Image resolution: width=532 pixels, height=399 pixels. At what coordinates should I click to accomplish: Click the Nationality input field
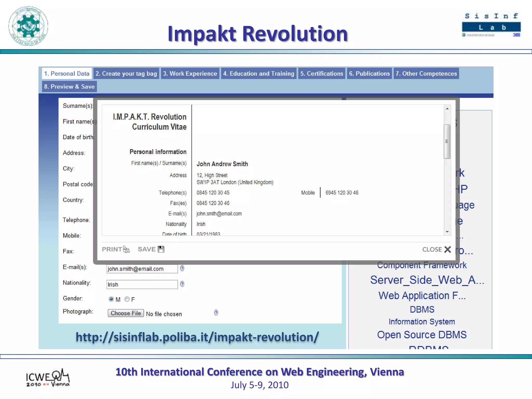[x=142, y=284]
